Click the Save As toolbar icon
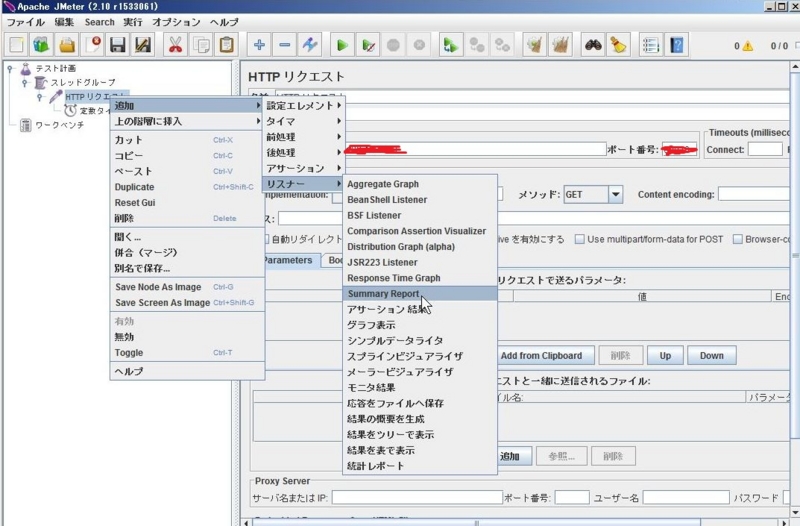Image resolution: width=800 pixels, height=526 pixels. tap(143, 45)
